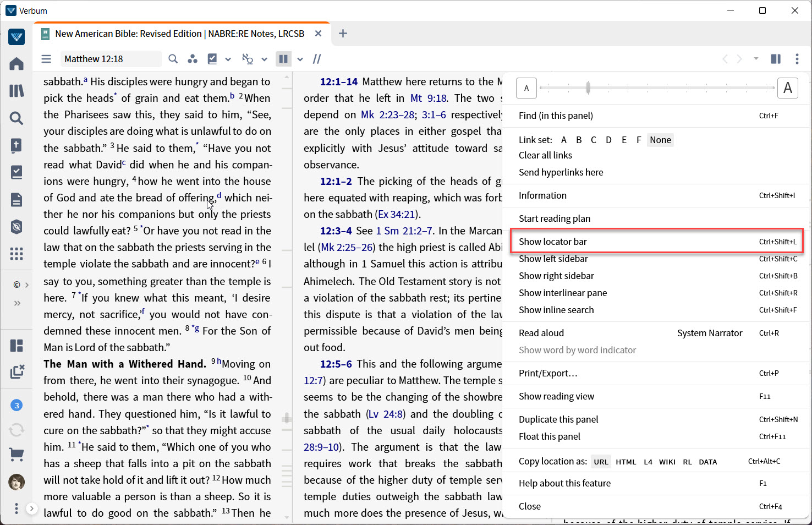Click the Bible pane scrollbar thumb
Image resolution: width=812 pixels, height=525 pixels.
pyautogui.click(x=287, y=419)
